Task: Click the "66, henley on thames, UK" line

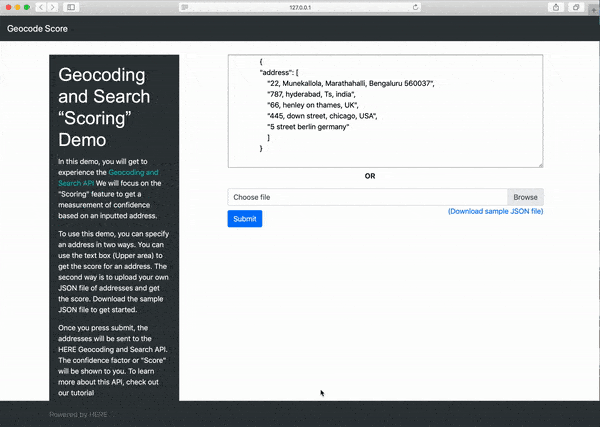Action: pyautogui.click(x=313, y=105)
